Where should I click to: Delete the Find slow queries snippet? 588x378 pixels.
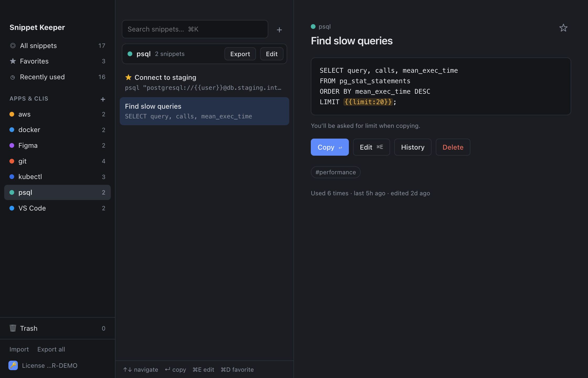coord(453,147)
